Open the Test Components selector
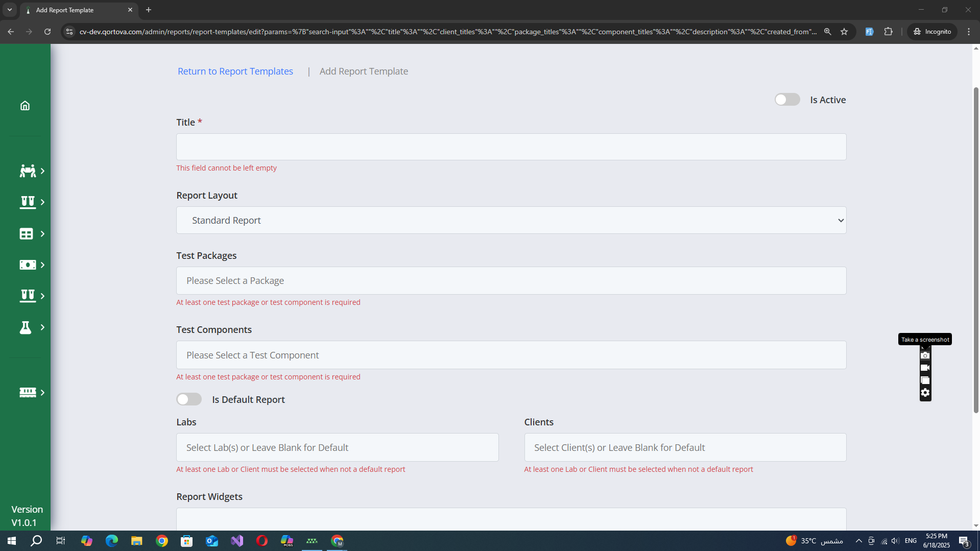980x551 pixels. 511,355
